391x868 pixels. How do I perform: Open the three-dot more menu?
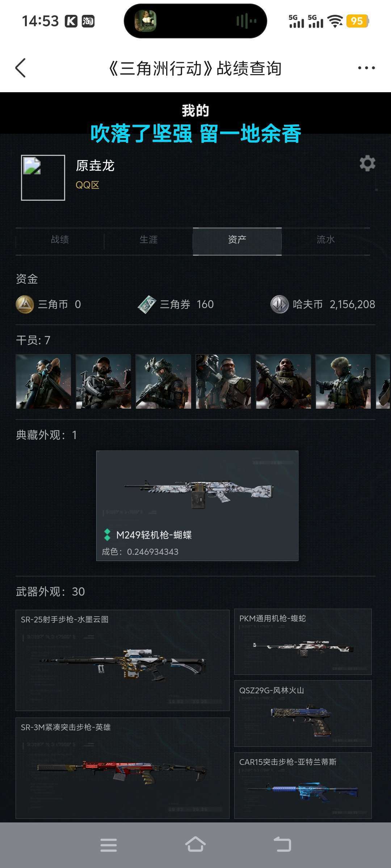(366, 68)
